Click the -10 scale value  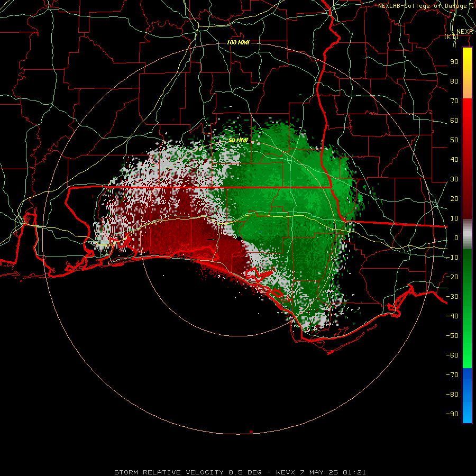(452, 258)
